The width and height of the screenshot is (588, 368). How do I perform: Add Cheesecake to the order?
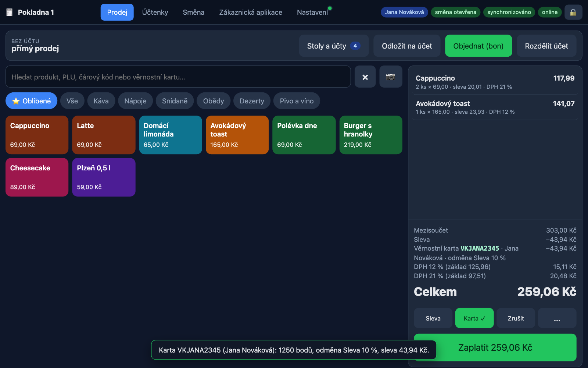click(37, 177)
